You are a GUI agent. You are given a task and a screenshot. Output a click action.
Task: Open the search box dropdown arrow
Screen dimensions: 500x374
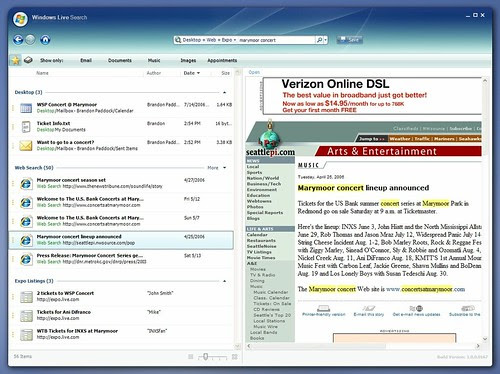(x=326, y=40)
